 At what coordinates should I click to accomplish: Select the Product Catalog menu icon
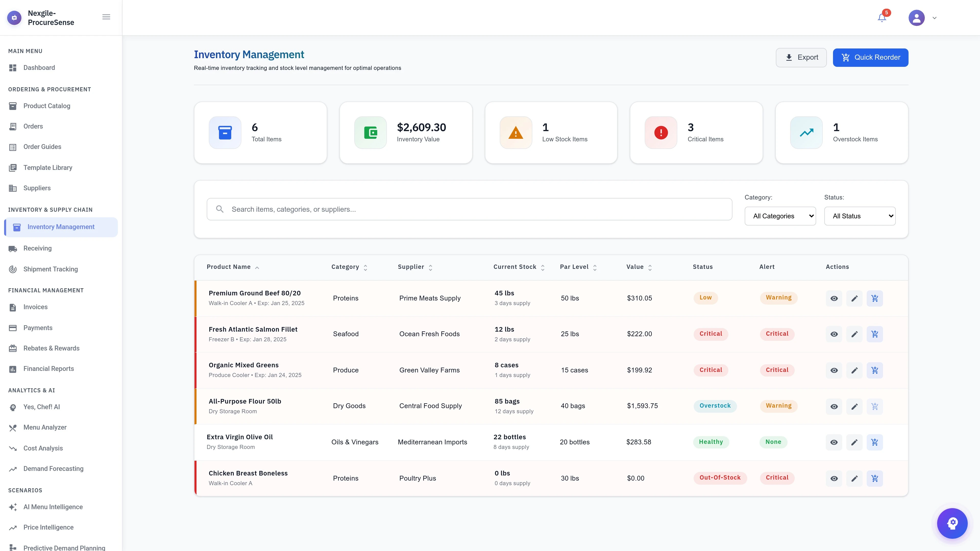tap(13, 106)
